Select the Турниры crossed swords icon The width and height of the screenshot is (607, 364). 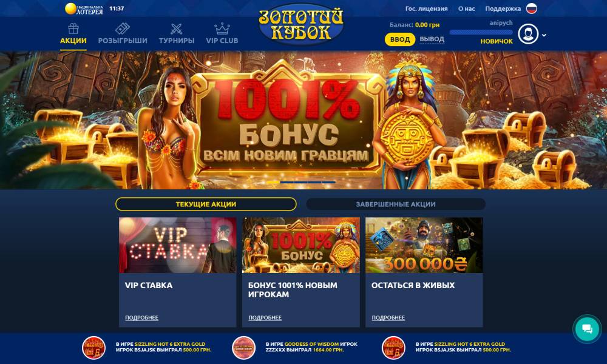pyautogui.click(x=177, y=29)
